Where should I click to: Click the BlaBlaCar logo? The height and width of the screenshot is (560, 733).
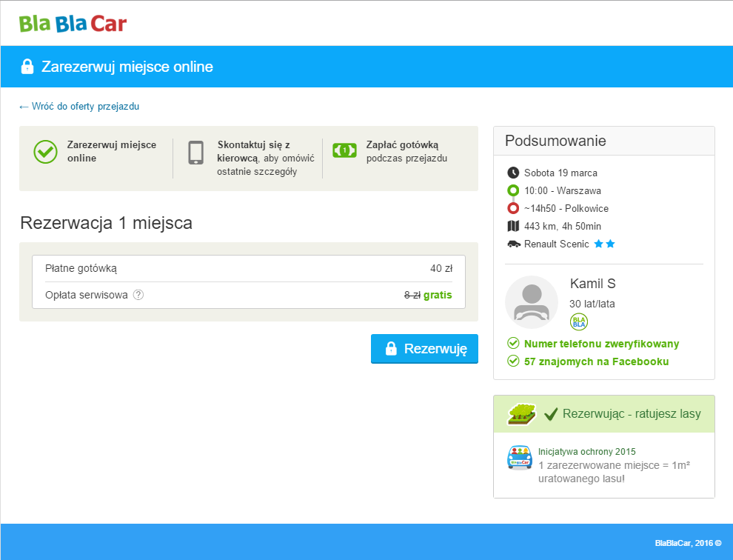pyautogui.click(x=73, y=24)
